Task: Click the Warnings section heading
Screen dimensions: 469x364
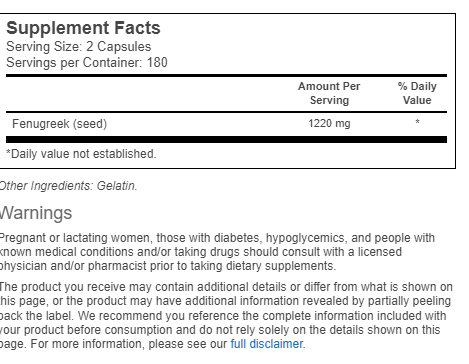Action: click(x=36, y=213)
